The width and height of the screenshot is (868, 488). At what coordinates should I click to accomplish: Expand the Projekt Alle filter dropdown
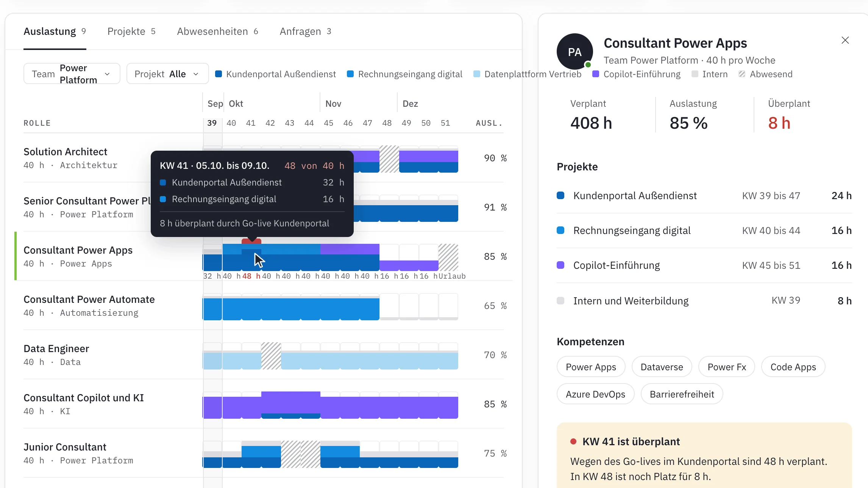[167, 74]
